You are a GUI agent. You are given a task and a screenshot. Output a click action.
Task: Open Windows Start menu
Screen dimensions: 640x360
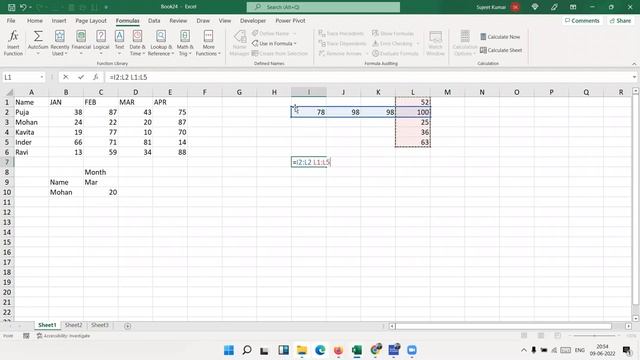pos(229,350)
